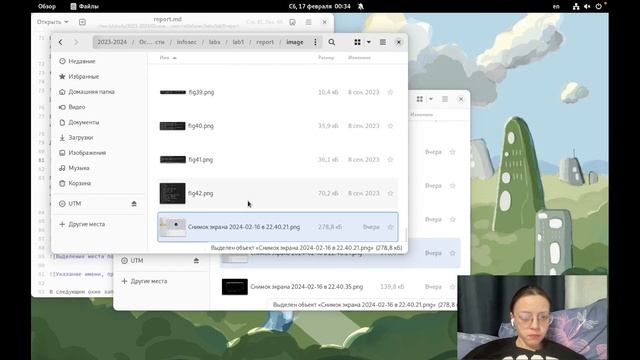
Task: Switch rear Files window to grid view
Action: [420, 99]
